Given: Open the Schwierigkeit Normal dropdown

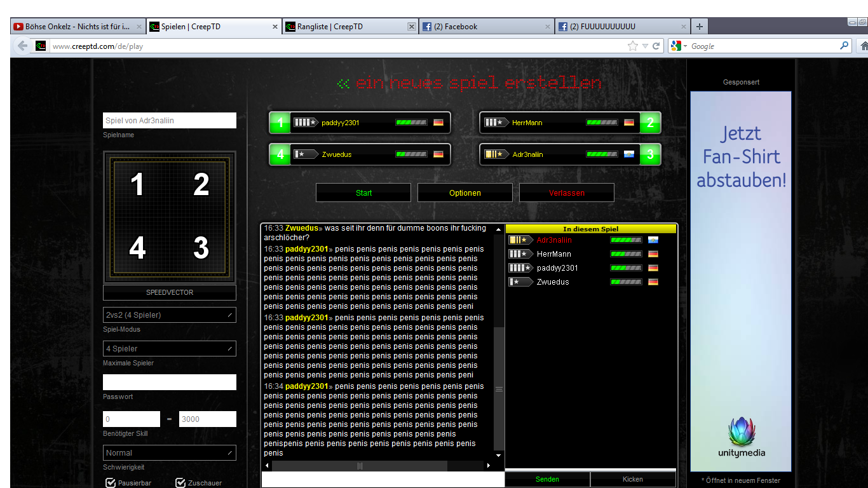Looking at the screenshot, I should click(170, 453).
